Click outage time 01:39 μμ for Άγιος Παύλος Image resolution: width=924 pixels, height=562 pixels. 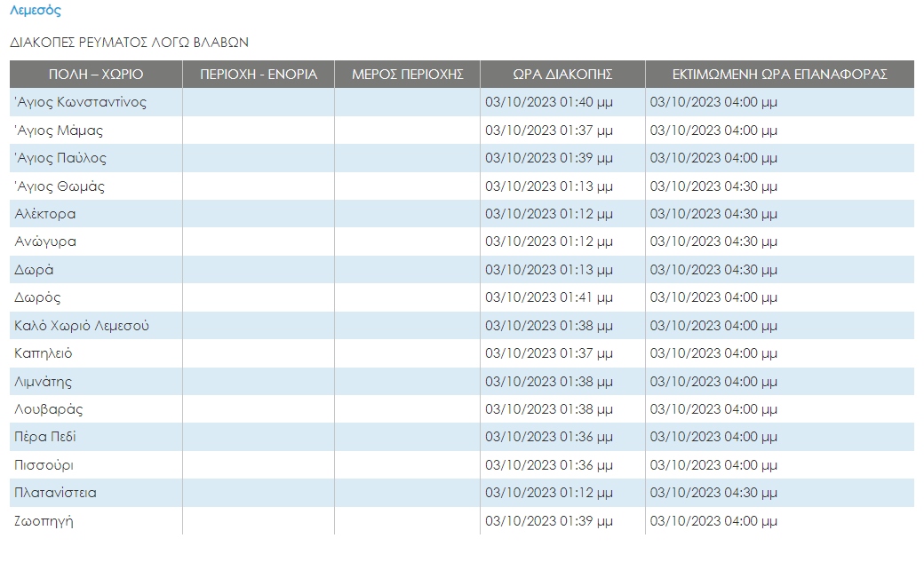coord(549,158)
